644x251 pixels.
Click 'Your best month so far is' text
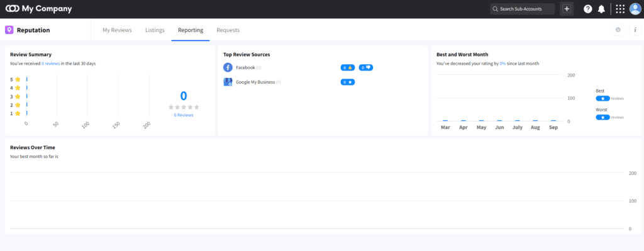point(34,157)
